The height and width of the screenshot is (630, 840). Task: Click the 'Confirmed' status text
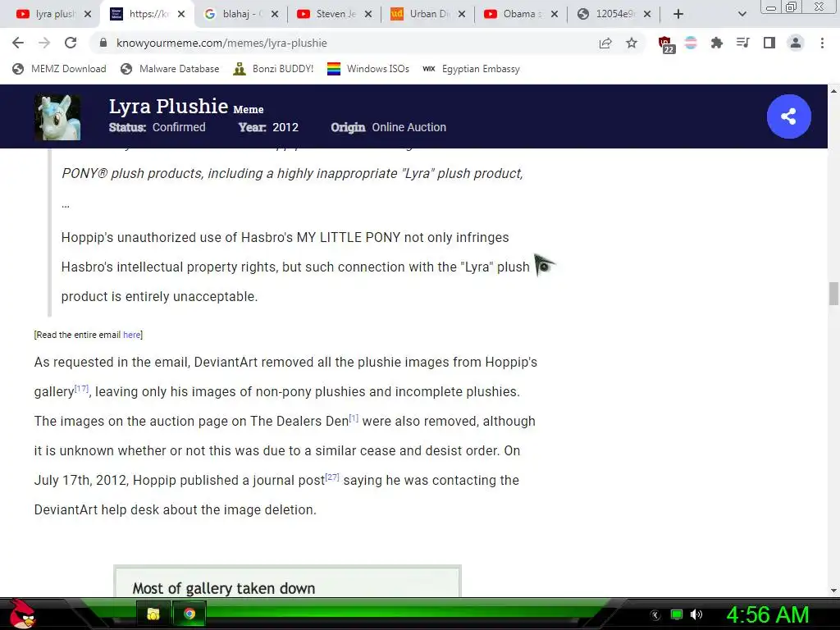click(179, 127)
